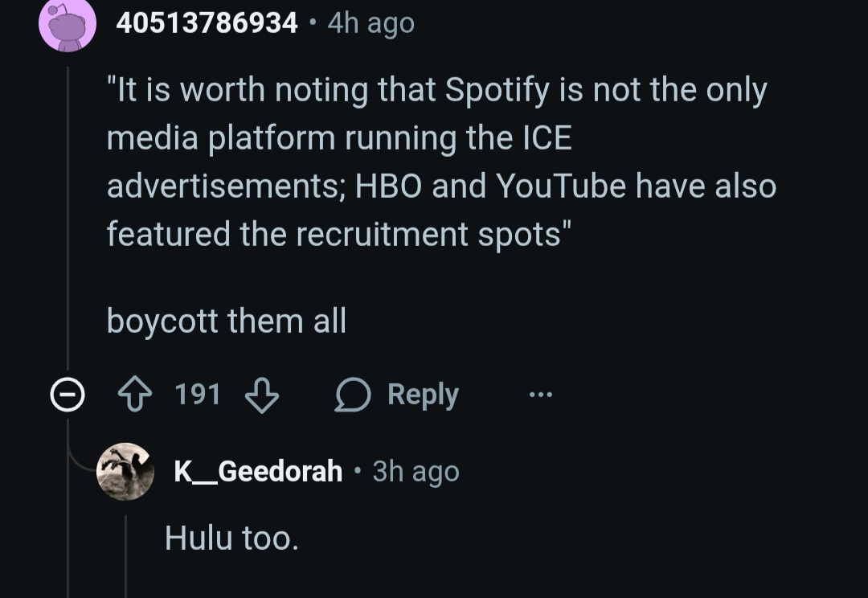Open the K_Geedorah username profile
Viewport: 868px width, 598px height.
point(258,471)
